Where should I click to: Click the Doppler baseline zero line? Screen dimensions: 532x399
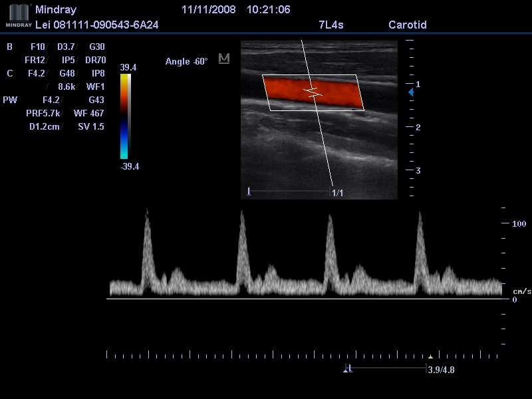click(305, 299)
